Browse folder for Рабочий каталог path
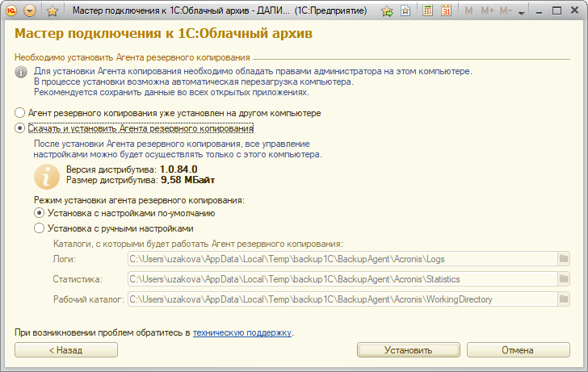 tap(564, 299)
